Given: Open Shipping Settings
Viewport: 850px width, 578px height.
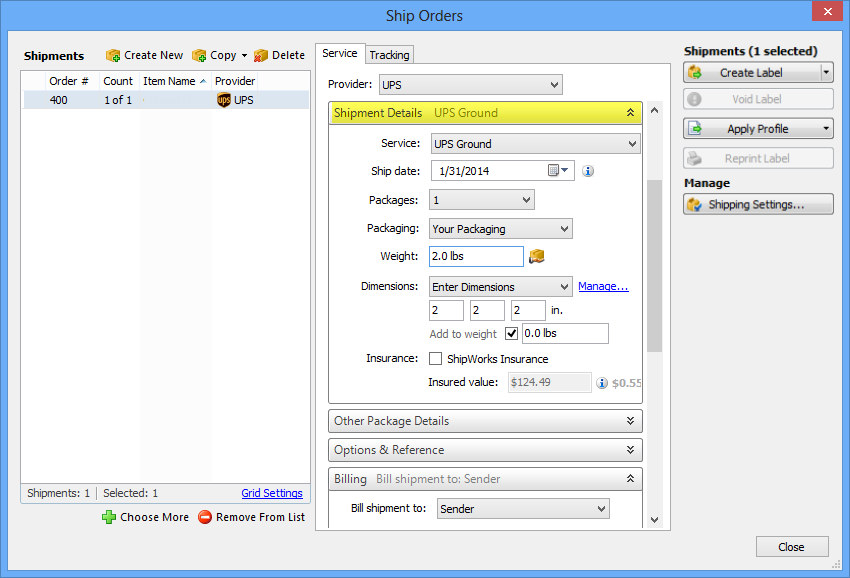Looking at the screenshot, I should tap(758, 204).
